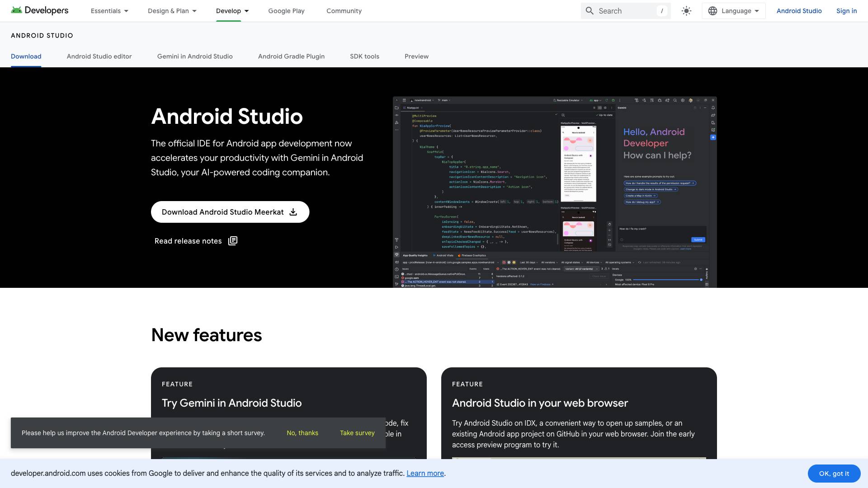Click the release notes document icon
This screenshot has width=868, height=488.
pos(233,241)
